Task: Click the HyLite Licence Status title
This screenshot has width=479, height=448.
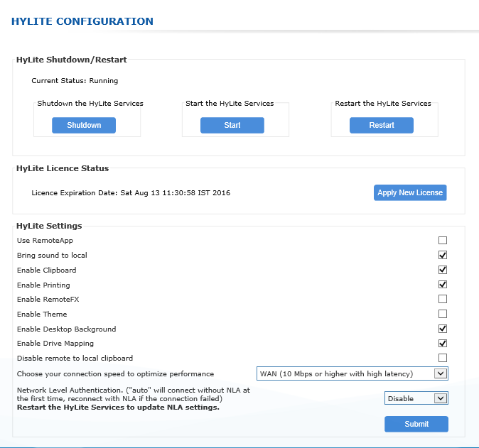Action: click(63, 168)
